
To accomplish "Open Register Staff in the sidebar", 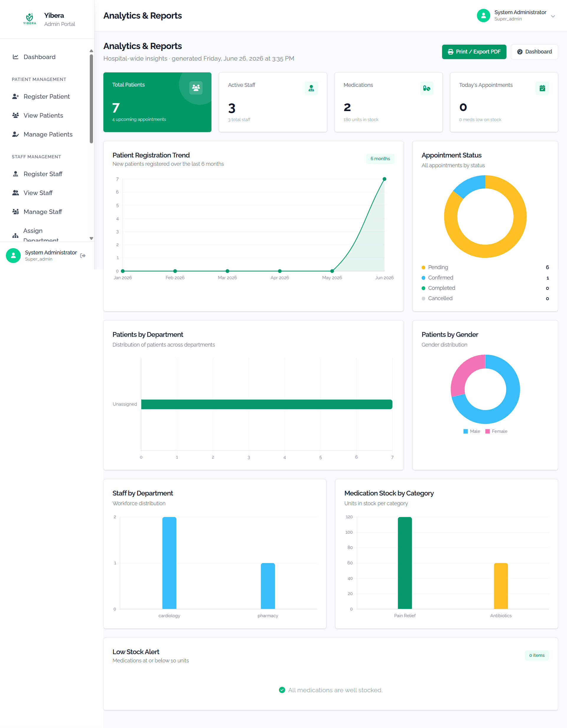I will click(45, 174).
